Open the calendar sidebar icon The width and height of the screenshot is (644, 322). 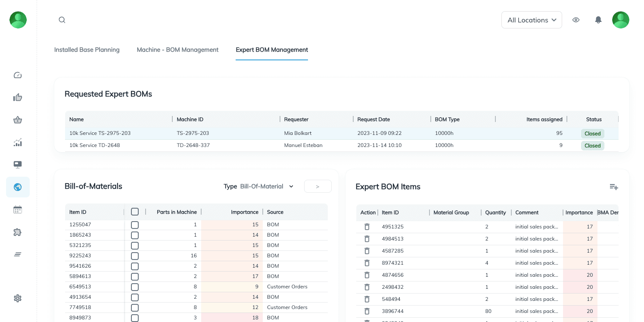18,209
